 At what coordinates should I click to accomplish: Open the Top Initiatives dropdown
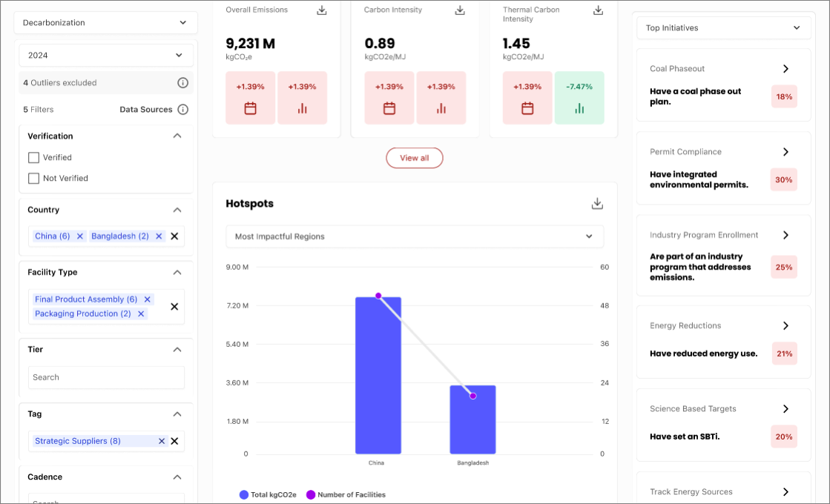pos(724,28)
